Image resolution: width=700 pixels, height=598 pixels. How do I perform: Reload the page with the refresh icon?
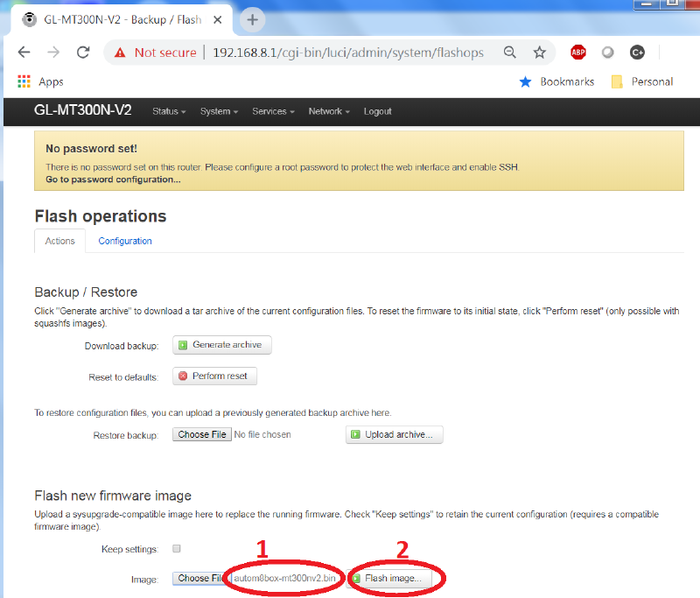(x=83, y=53)
